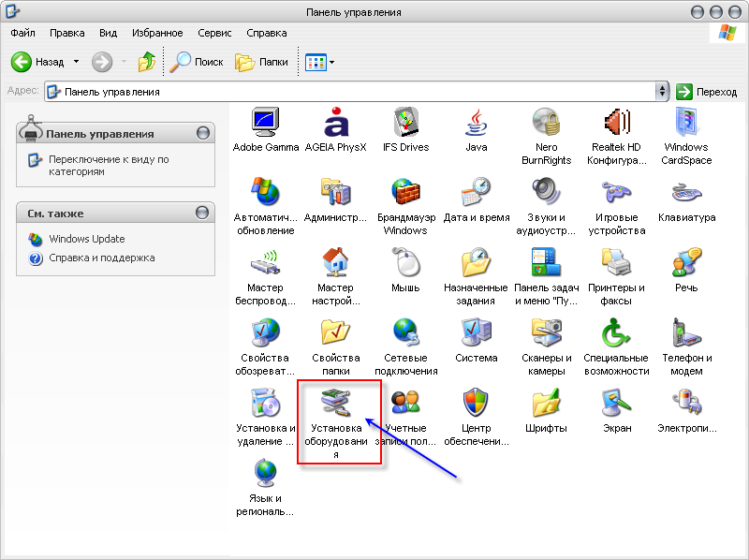
Task: Open Справка и поддержка link
Action: tap(102, 258)
